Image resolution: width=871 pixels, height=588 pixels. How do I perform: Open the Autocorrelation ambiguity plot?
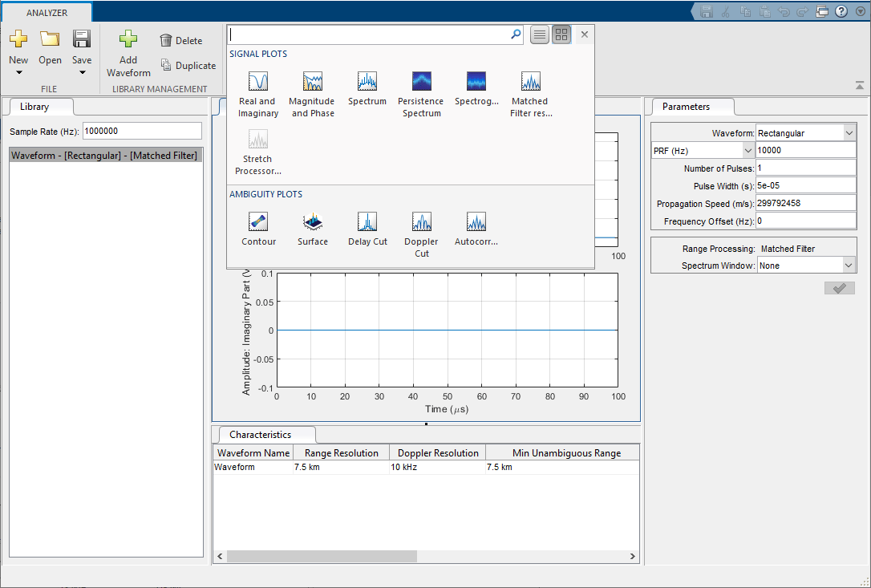click(476, 222)
